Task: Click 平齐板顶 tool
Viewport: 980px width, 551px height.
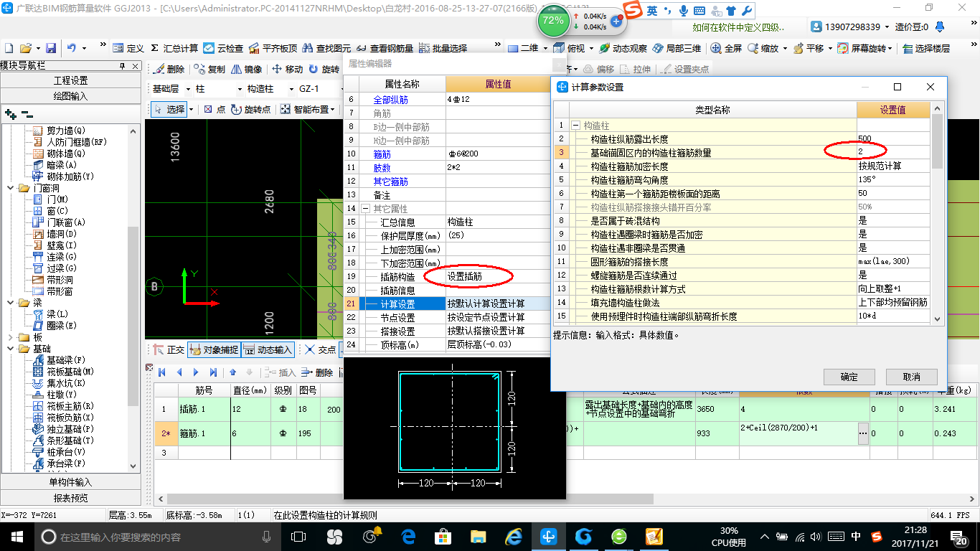Action: pyautogui.click(x=273, y=48)
